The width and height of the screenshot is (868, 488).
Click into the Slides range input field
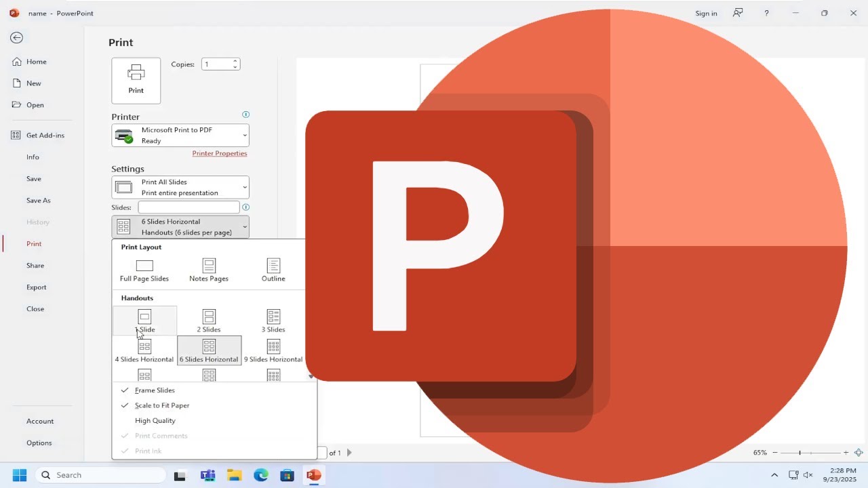tap(189, 207)
